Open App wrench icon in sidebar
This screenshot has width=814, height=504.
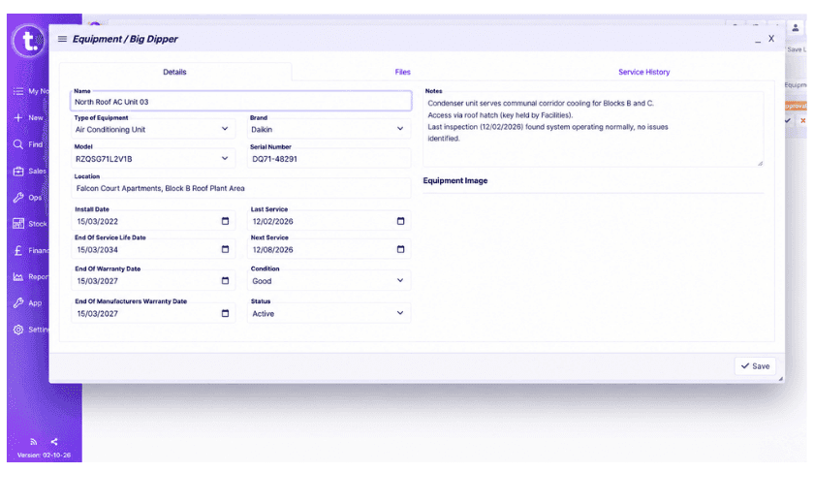point(18,303)
